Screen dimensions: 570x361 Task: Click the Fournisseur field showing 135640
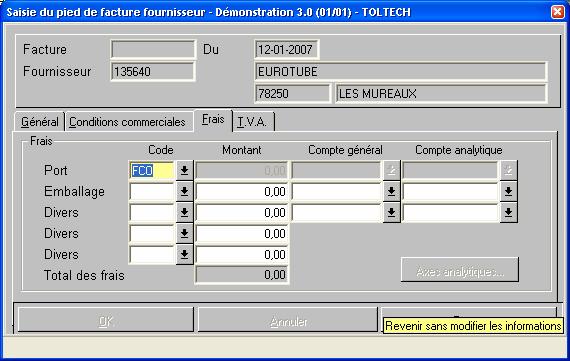153,71
